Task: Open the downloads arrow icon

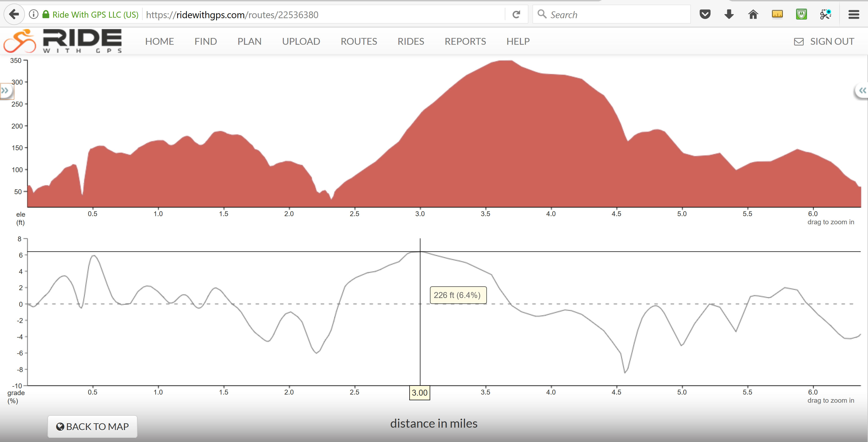Action: 729,14
